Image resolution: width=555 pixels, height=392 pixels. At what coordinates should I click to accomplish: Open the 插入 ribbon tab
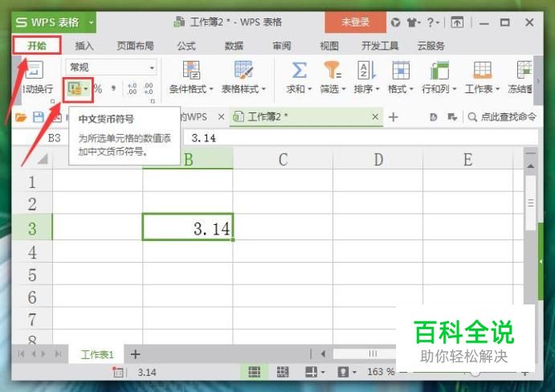[x=84, y=46]
